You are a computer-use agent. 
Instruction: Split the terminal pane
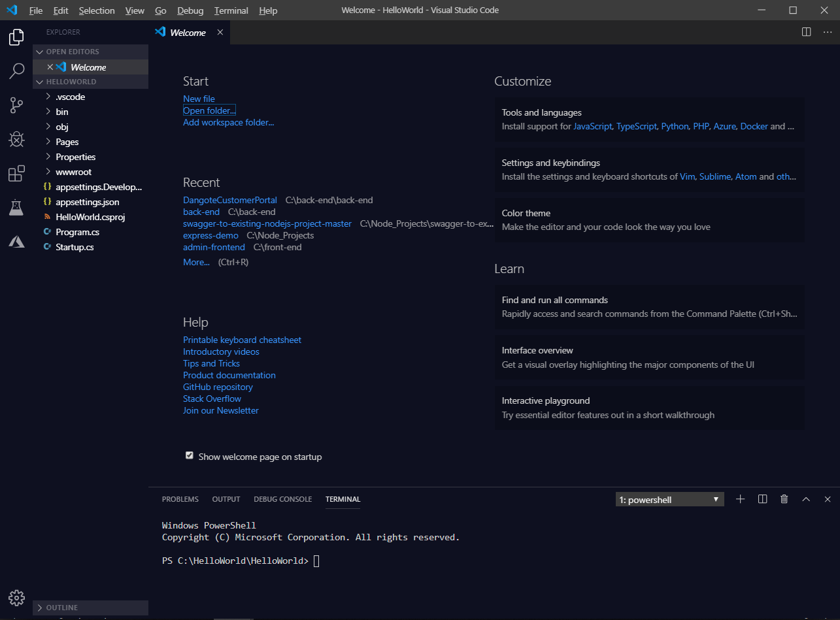click(762, 498)
